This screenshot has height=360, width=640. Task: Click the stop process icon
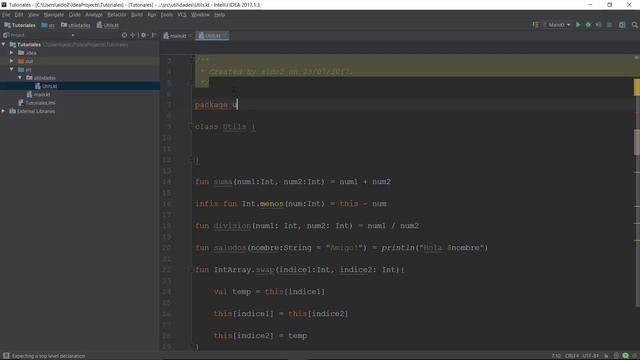pyautogui.click(x=609, y=25)
